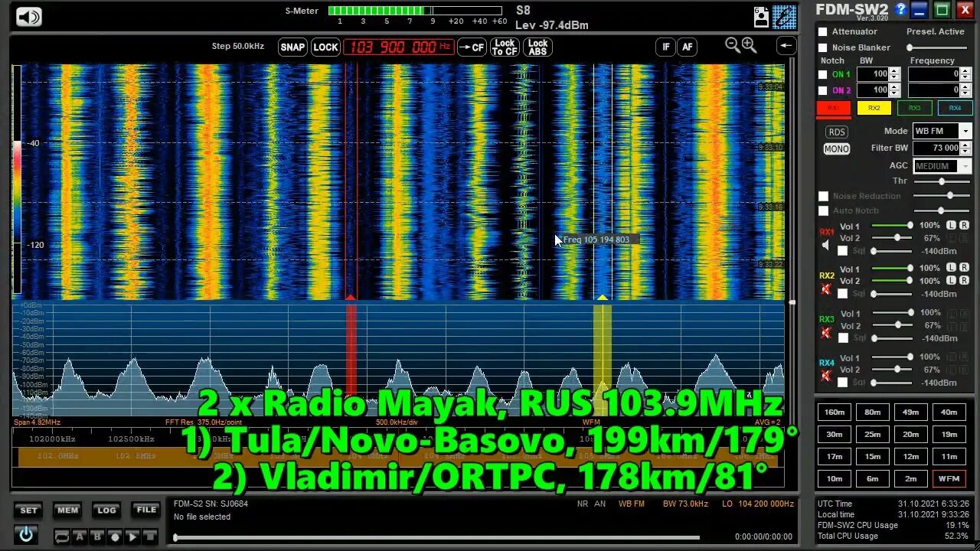Unmute RX2 via its crossed speaker icon
The image size is (980, 551).
pyautogui.click(x=825, y=289)
